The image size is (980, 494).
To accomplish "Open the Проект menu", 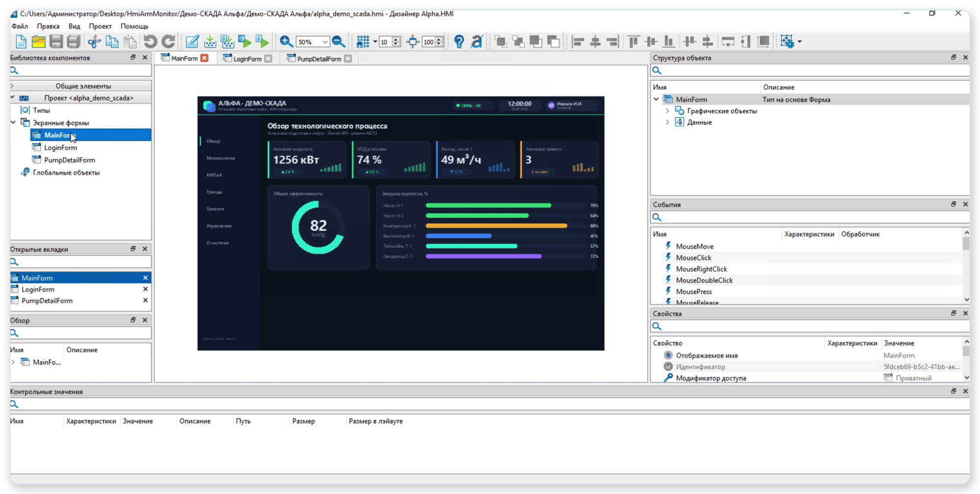I will tap(100, 26).
